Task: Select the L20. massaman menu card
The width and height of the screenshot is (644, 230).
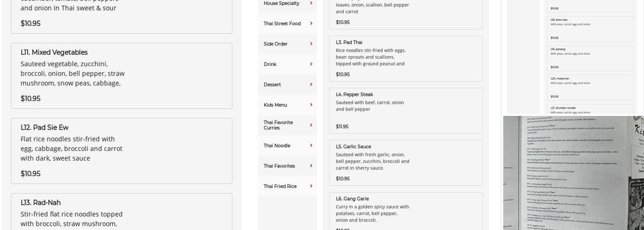Action: pos(590,87)
